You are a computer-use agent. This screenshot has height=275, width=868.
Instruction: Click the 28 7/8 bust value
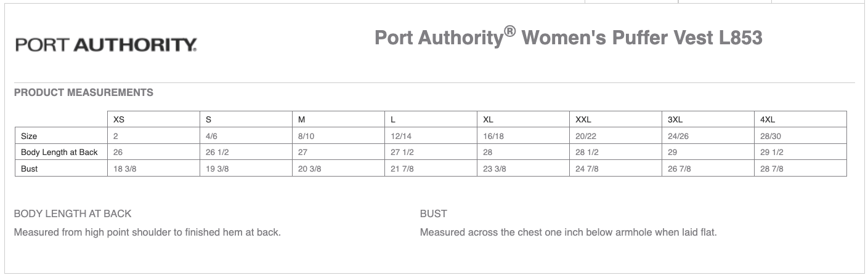point(800,168)
